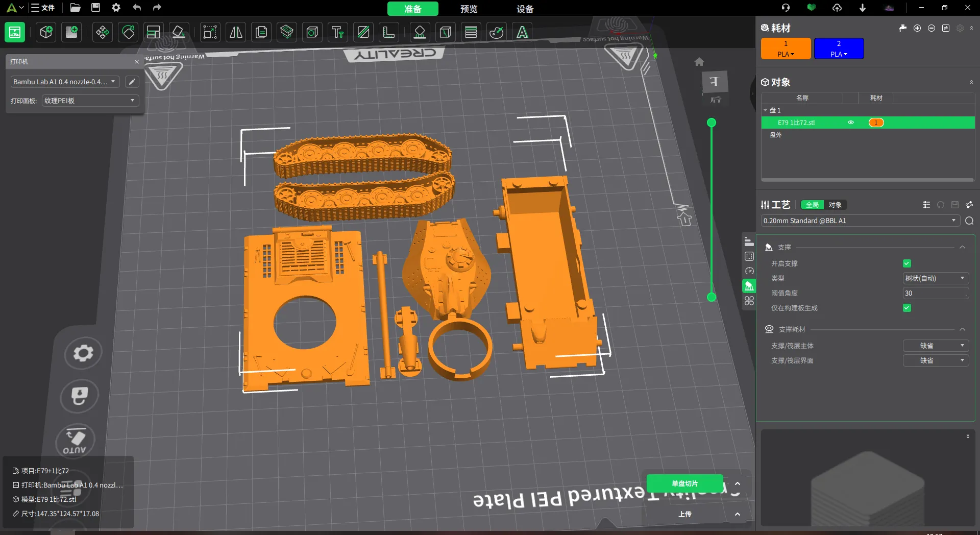Click the add plate icon

coord(71,33)
